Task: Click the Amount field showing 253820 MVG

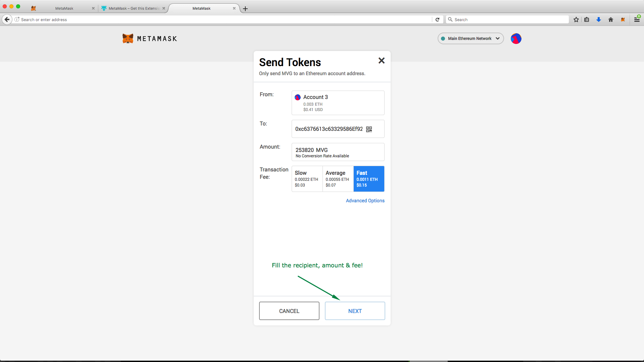Action: point(338,152)
